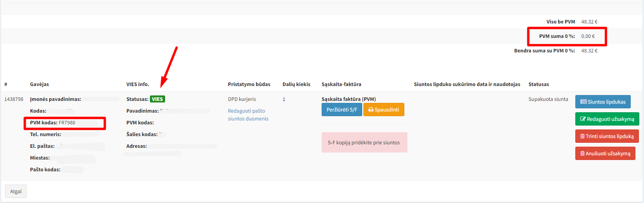Click the pink S-F kopiją notice
The height and width of the screenshot is (203, 644).
click(364, 142)
